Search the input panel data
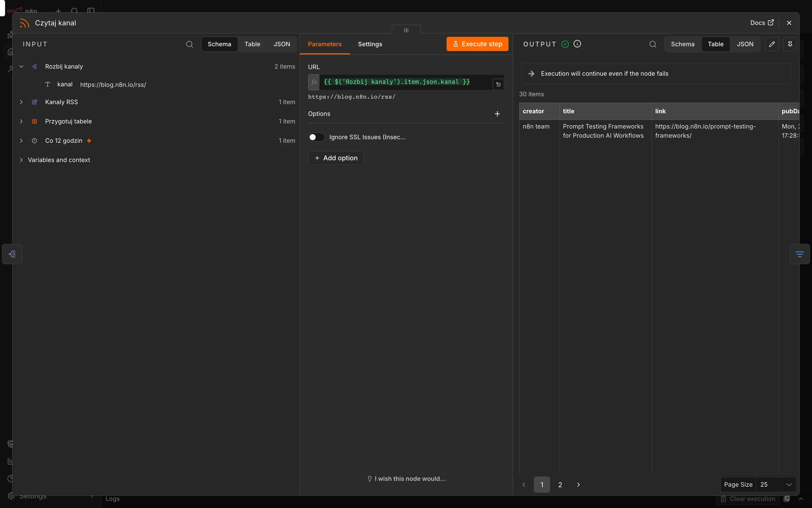 [189, 44]
